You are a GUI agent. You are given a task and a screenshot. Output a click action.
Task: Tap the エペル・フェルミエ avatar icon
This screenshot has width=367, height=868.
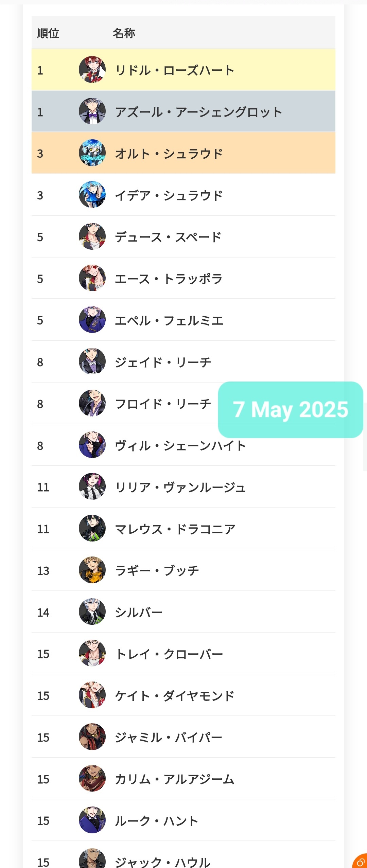pos(92,320)
